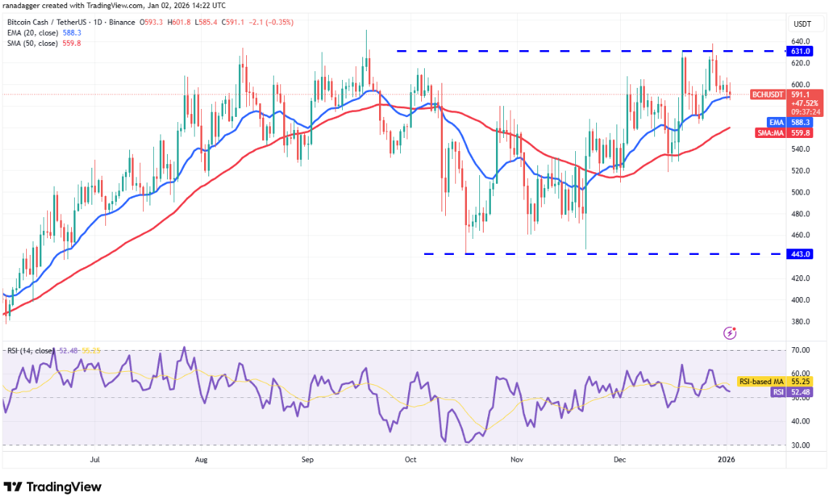Open the USDT currency selector

pyautogui.click(x=802, y=23)
